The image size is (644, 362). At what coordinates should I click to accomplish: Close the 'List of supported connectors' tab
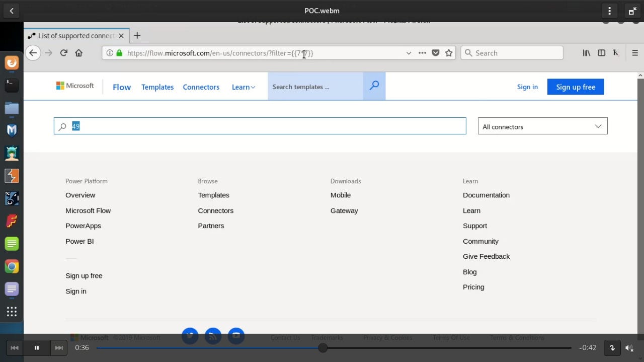click(x=121, y=36)
